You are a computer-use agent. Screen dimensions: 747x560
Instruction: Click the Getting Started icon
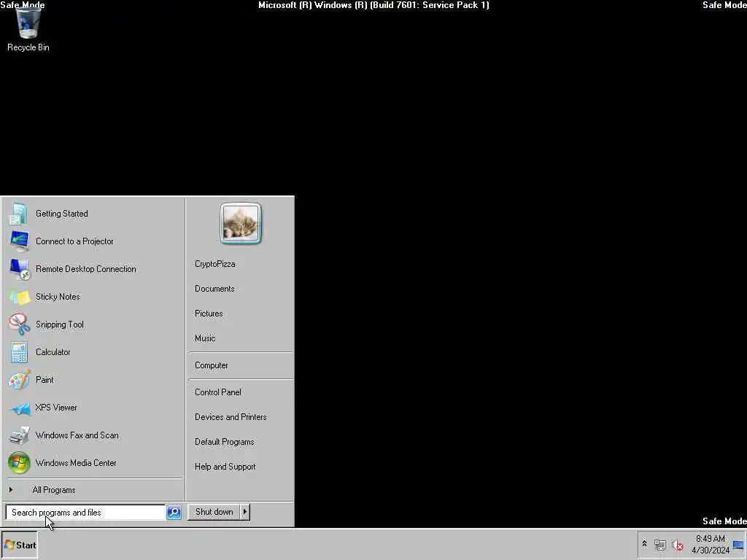(x=19, y=214)
